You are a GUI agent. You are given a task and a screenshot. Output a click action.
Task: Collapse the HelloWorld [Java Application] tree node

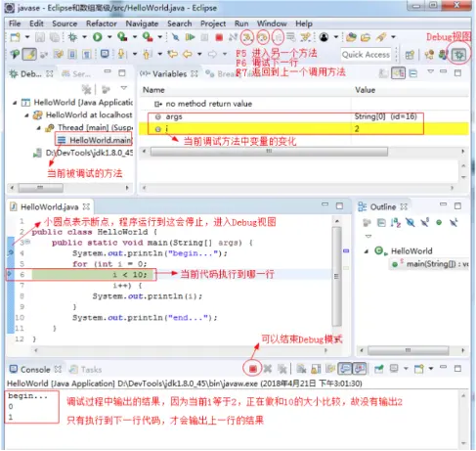15,103
